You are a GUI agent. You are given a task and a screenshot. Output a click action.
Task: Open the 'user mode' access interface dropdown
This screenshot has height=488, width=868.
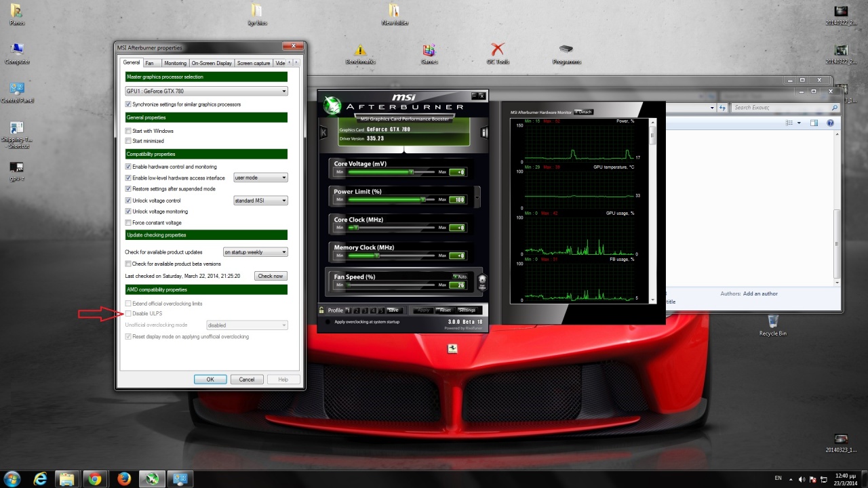click(260, 178)
